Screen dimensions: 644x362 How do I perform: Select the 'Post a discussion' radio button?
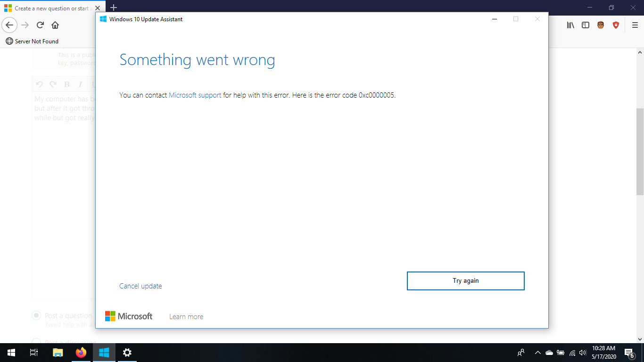(x=36, y=342)
